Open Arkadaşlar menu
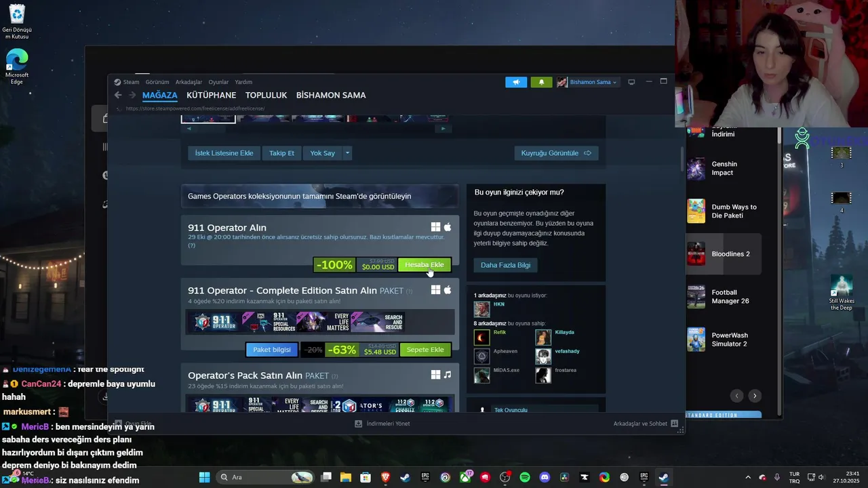This screenshot has width=868, height=488. pyautogui.click(x=189, y=82)
